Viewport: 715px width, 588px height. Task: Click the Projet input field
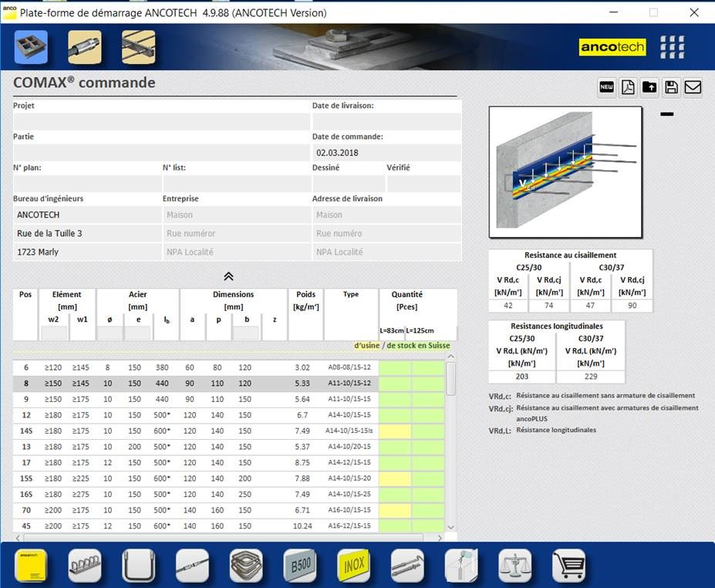coord(161,121)
